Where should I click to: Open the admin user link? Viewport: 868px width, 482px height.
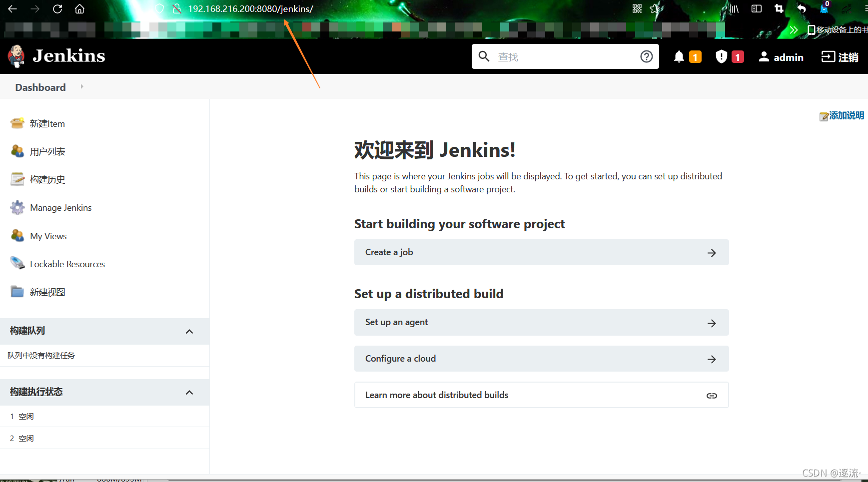click(781, 57)
